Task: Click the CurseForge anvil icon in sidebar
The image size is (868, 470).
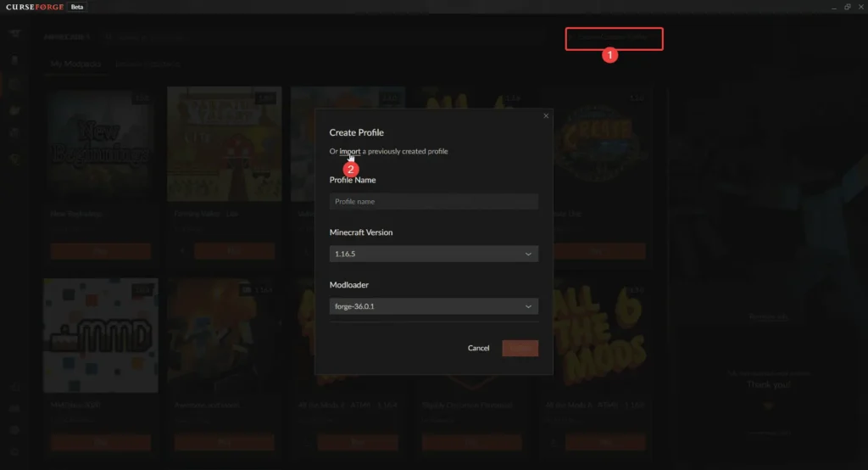Action: tap(15, 34)
